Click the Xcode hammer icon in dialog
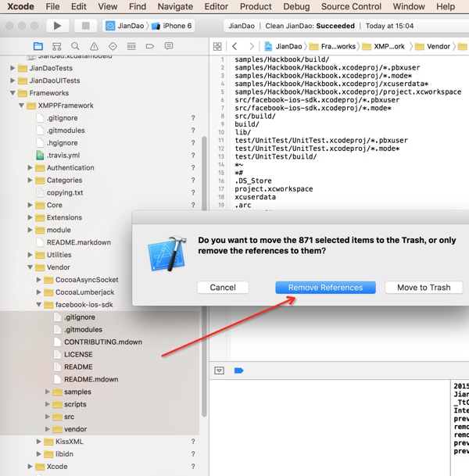Viewport: 469px width, 476px height. pos(167,254)
